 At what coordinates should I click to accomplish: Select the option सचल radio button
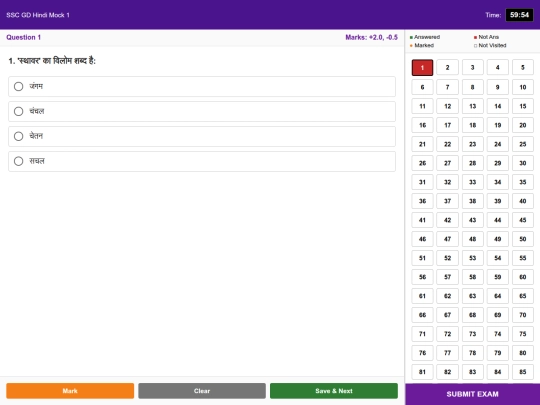click(19, 161)
